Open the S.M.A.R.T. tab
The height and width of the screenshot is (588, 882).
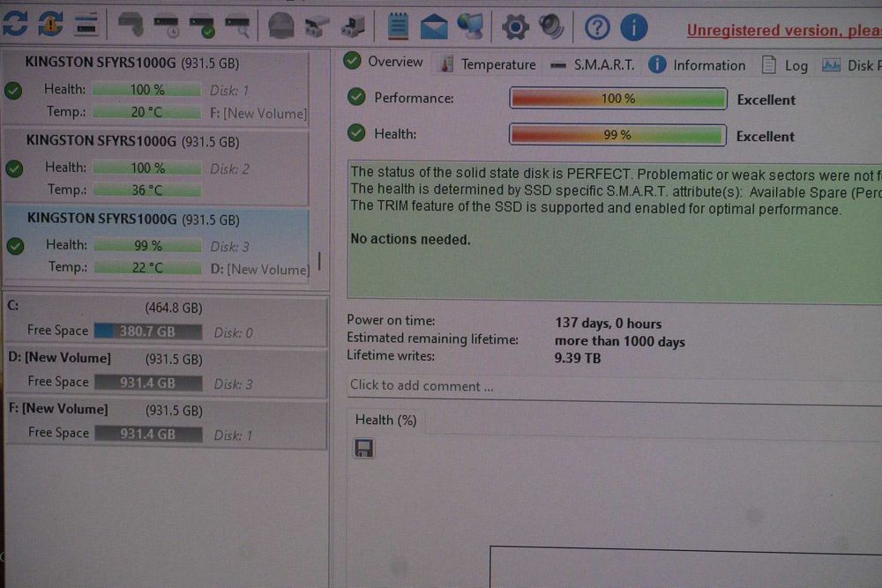click(592, 65)
